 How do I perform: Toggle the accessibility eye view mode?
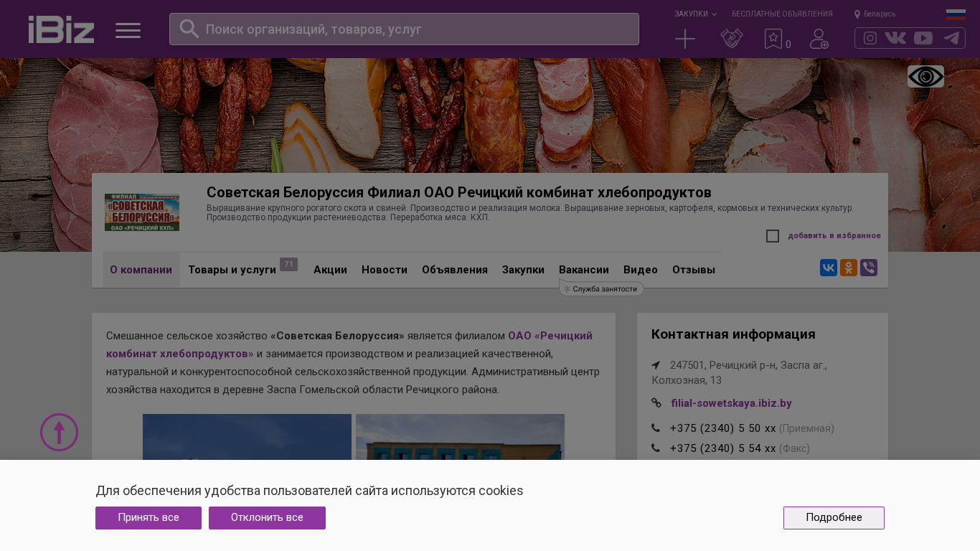(x=925, y=77)
